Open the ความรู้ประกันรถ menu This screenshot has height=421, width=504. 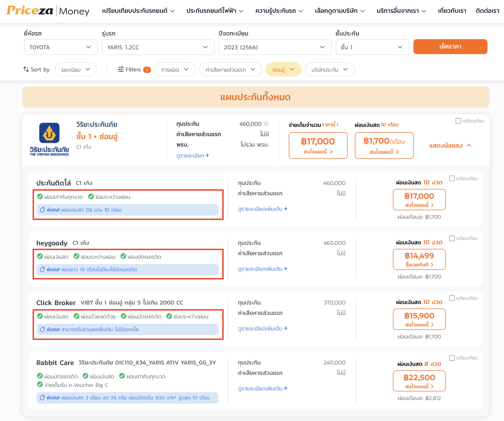(279, 11)
